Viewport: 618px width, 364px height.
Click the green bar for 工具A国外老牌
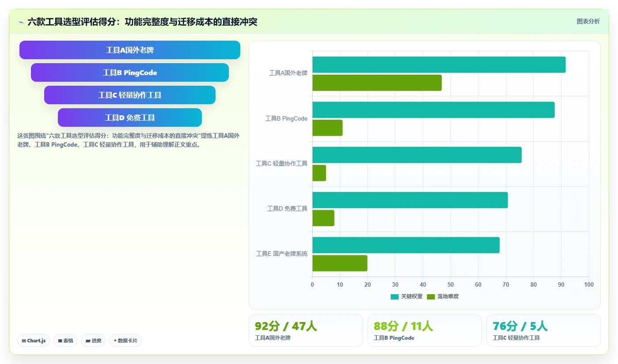coord(377,83)
